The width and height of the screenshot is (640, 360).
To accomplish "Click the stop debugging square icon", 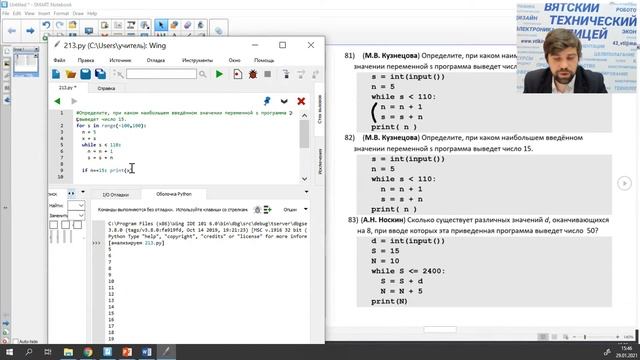I will 267,74.
